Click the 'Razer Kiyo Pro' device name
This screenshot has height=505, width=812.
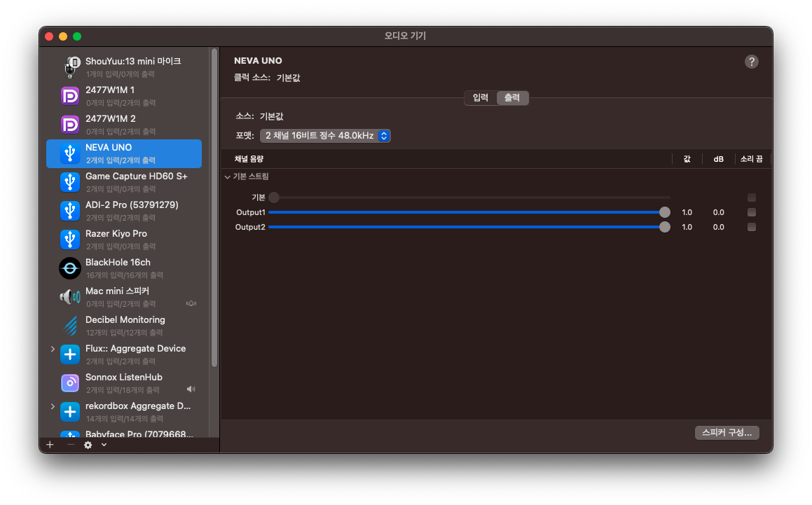(116, 234)
